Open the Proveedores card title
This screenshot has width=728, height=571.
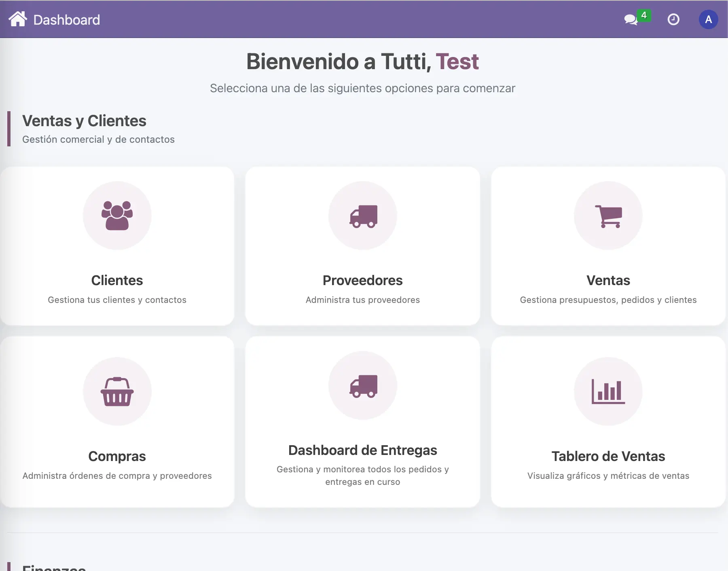click(362, 280)
